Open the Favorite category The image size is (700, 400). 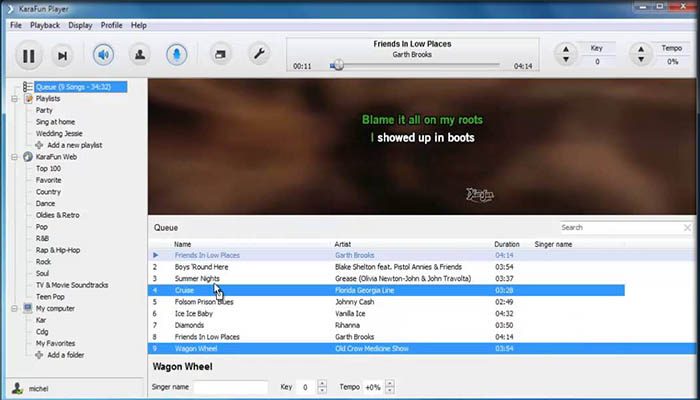click(x=49, y=180)
